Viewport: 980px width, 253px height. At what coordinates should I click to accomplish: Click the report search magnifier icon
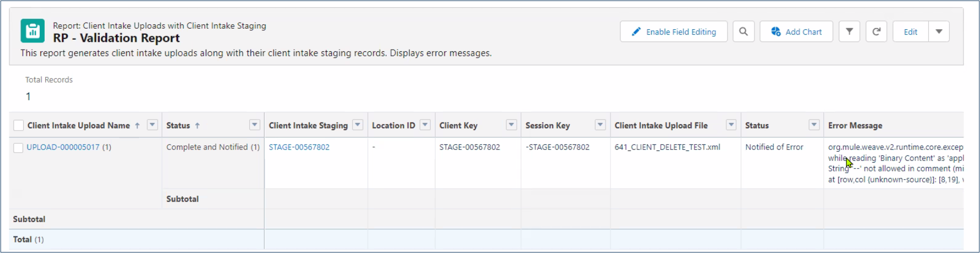(743, 32)
